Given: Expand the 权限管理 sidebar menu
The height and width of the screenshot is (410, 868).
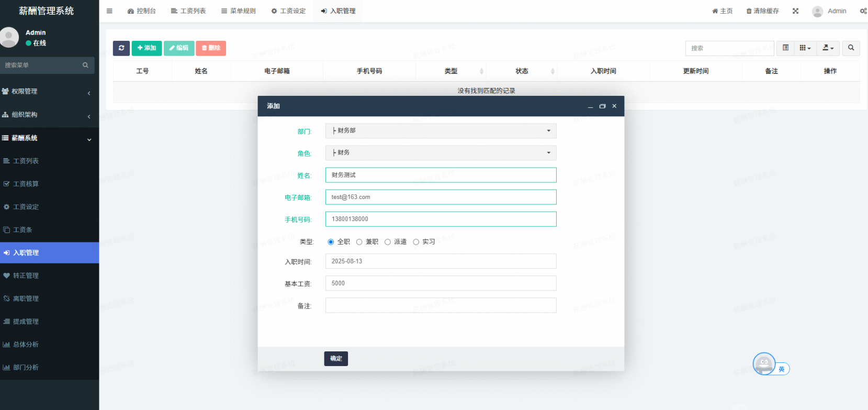Looking at the screenshot, I should 47,92.
